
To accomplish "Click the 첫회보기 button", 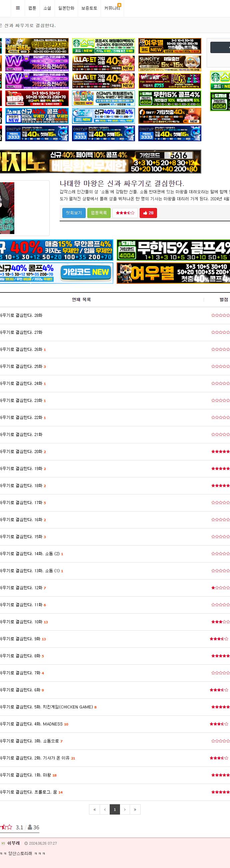I will coord(74,213).
